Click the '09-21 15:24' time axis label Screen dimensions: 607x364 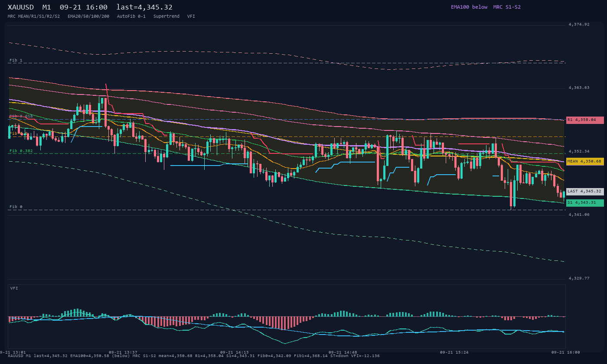[x=454, y=352]
